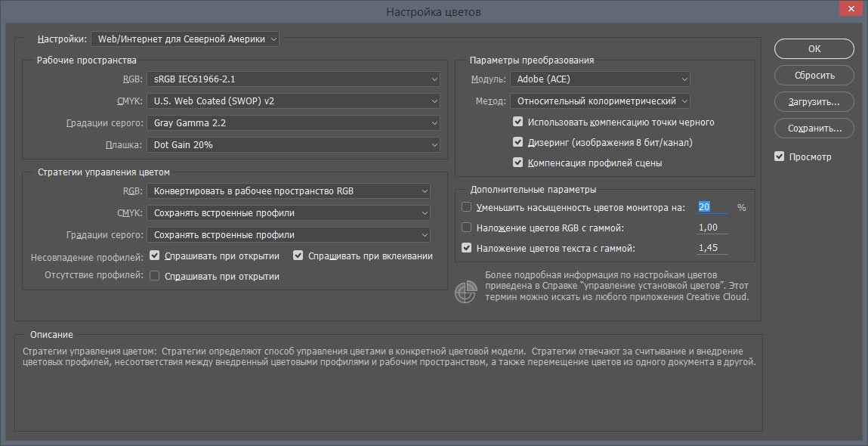The height and width of the screenshot is (446, 868).
Task: Toggle Компенсация профилей сцены checkbox
Action: [x=517, y=163]
